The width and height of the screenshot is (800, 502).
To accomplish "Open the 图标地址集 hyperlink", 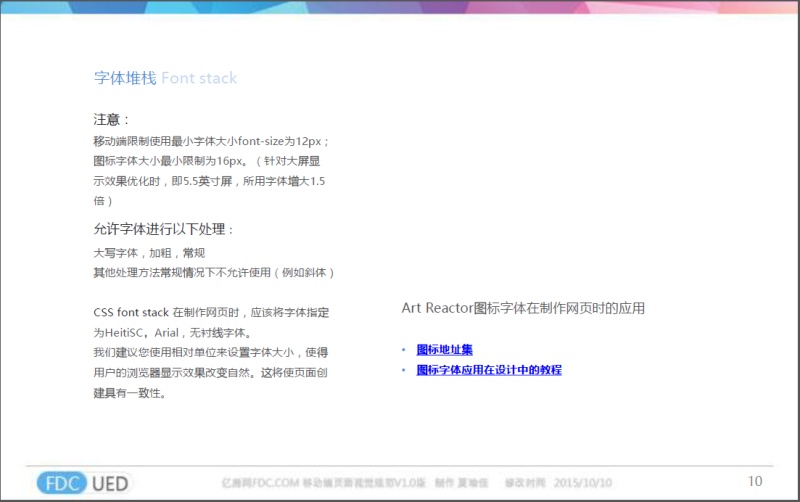I will click(x=444, y=349).
